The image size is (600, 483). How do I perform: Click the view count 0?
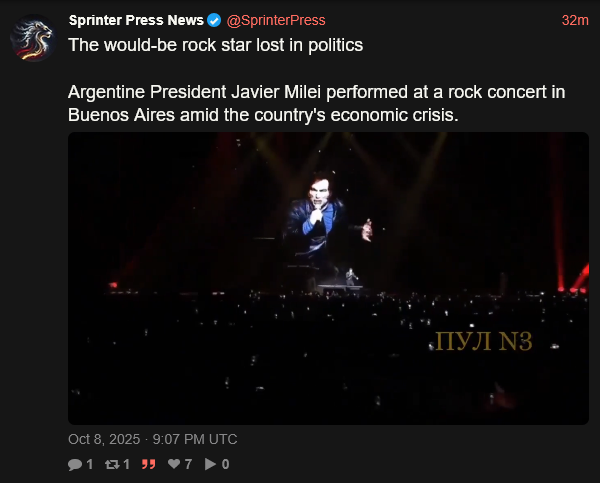(225, 464)
